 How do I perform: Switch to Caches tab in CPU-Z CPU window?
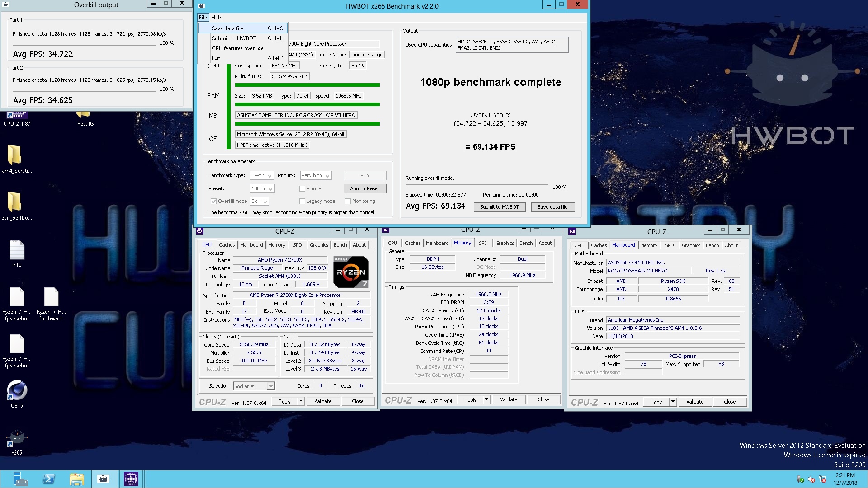click(x=227, y=245)
